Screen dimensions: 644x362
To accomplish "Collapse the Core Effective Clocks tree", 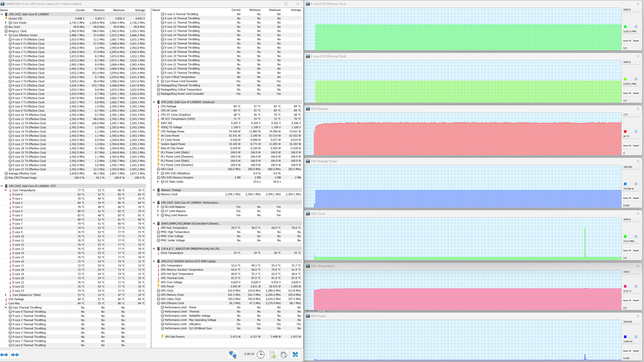I will (6, 35).
